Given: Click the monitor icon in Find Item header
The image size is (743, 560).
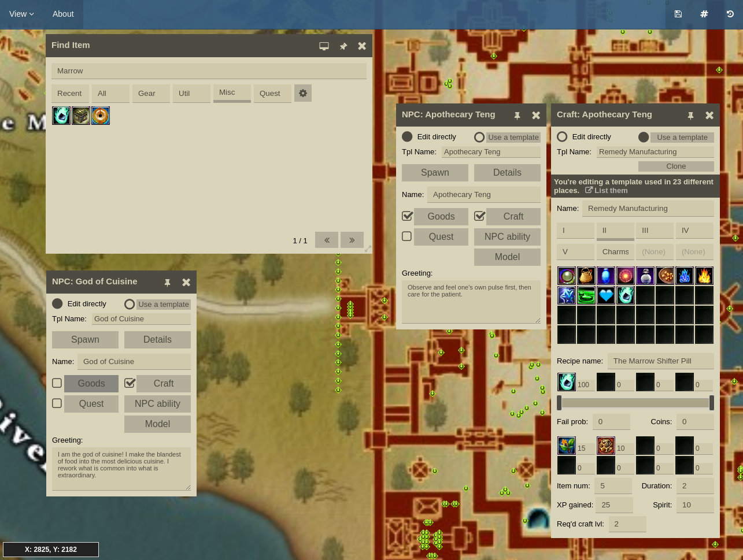Looking at the screenshot, I should coord(324,46).
